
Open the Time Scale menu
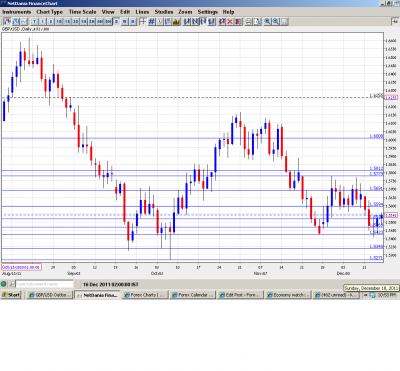pyautogui.click(x=82, y=12)
